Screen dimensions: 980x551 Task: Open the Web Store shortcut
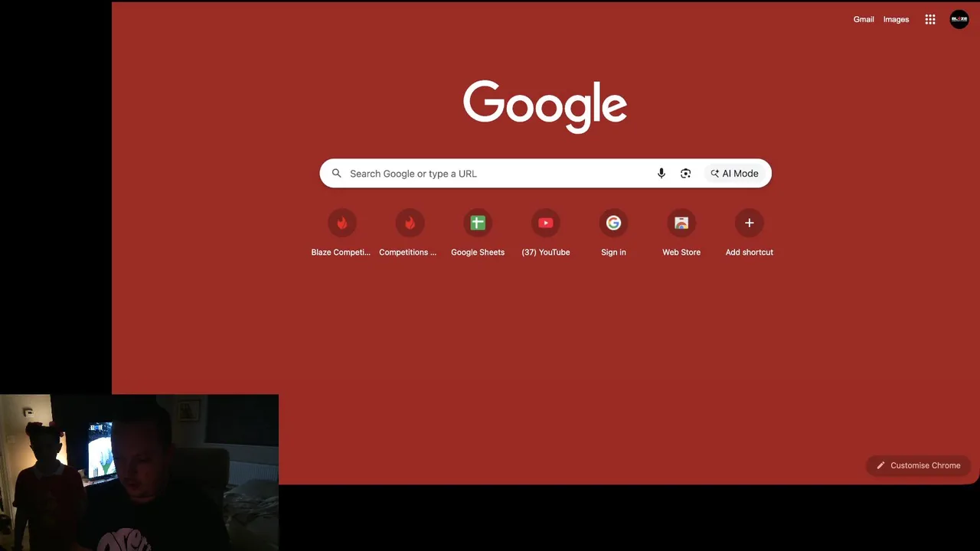click(x=681, y=233)
